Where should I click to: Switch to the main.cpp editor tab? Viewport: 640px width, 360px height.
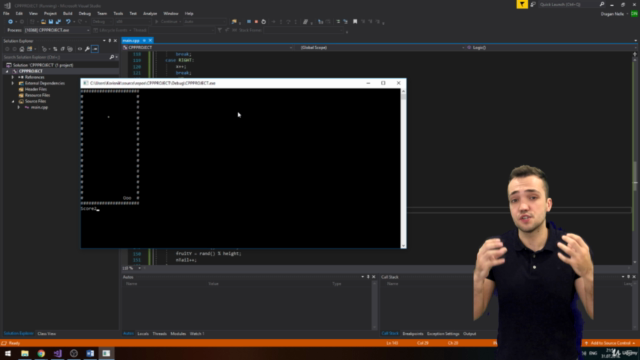[131, 40]
